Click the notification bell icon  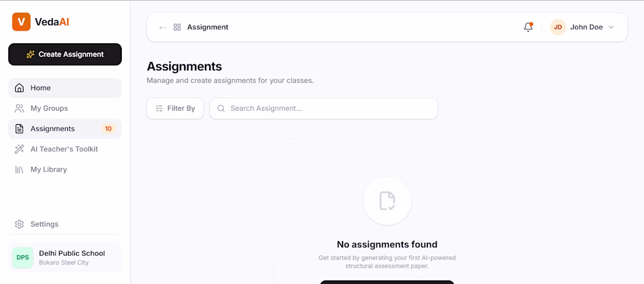tap(528, 27)
